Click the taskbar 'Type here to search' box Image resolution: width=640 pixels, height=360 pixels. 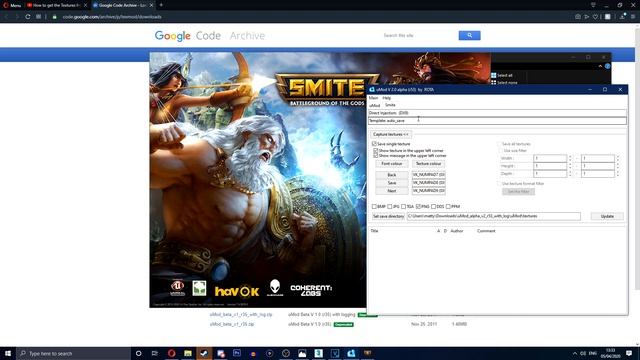click(73, 353)
